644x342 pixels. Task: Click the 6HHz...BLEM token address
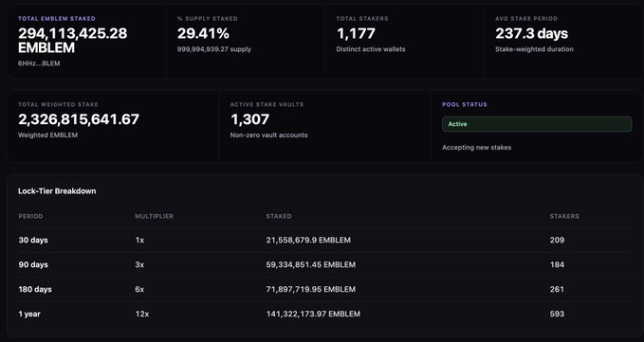39,63
